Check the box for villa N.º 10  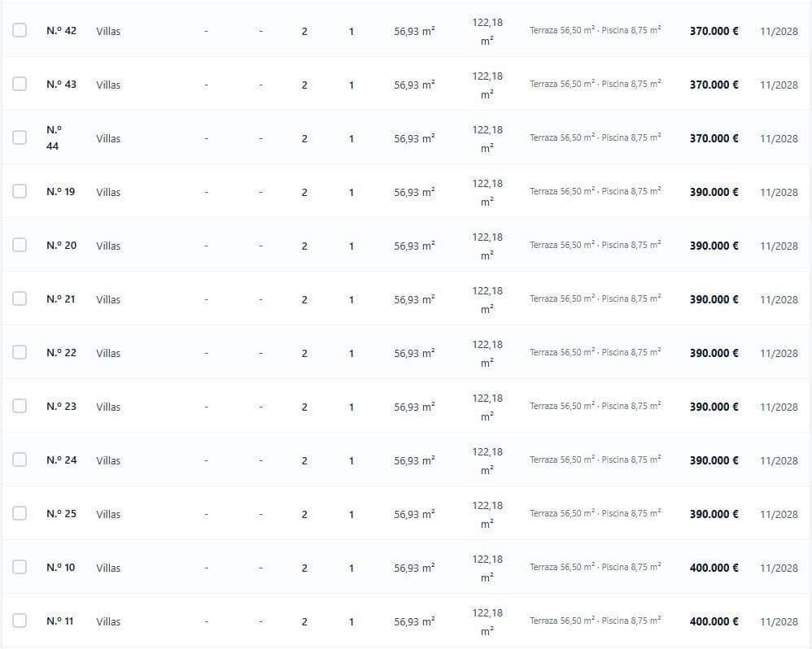(20, 567)
